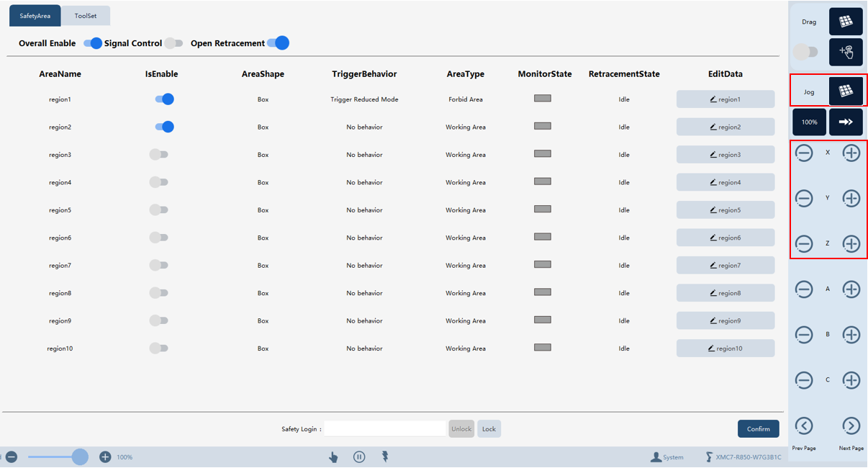Click "Forbid Area" type of region1
This screenshot has width=868, height=468.
coord(466,99)
